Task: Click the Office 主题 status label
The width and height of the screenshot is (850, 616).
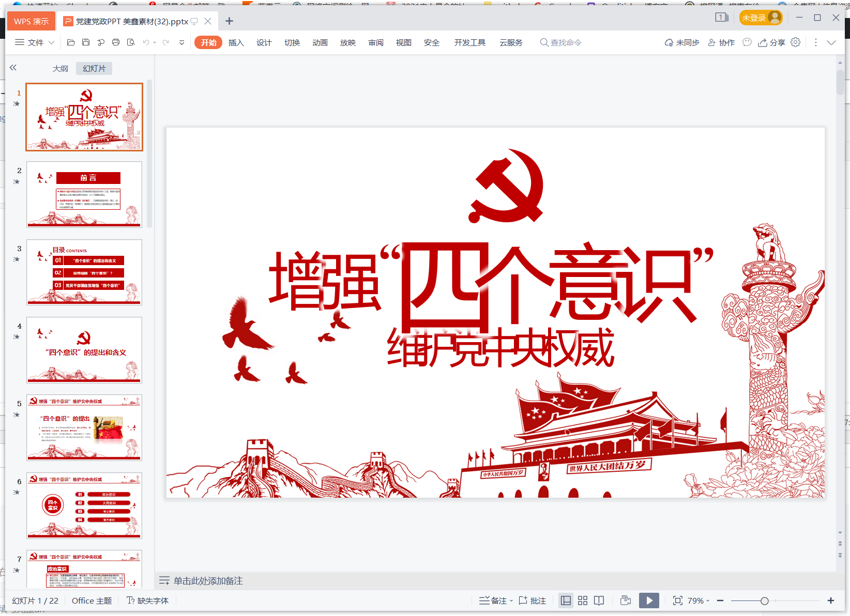Action: click(x=92, y=600)
